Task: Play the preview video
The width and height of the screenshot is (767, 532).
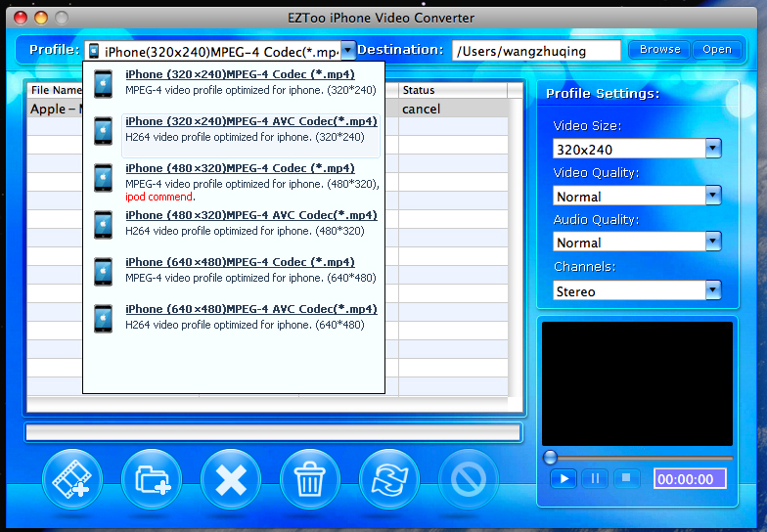Action: [564, 478]
